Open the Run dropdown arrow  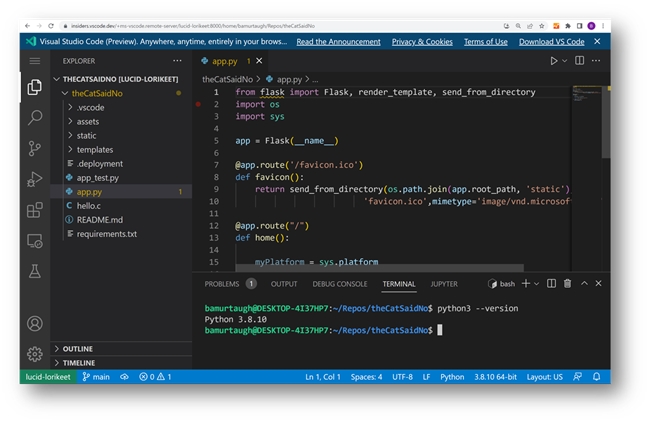(x=565, y=61)
